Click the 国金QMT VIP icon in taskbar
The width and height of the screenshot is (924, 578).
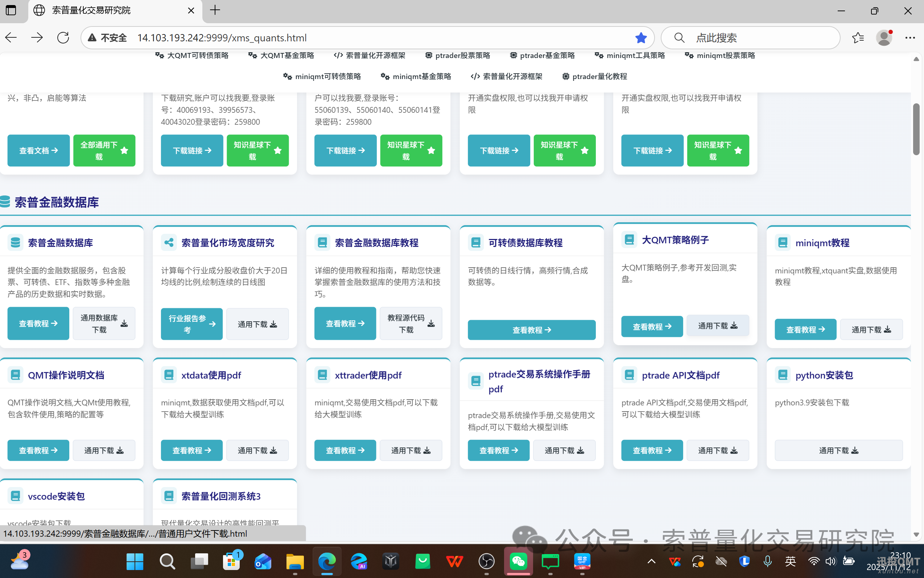pyautogui.click(x=582, y=561)
